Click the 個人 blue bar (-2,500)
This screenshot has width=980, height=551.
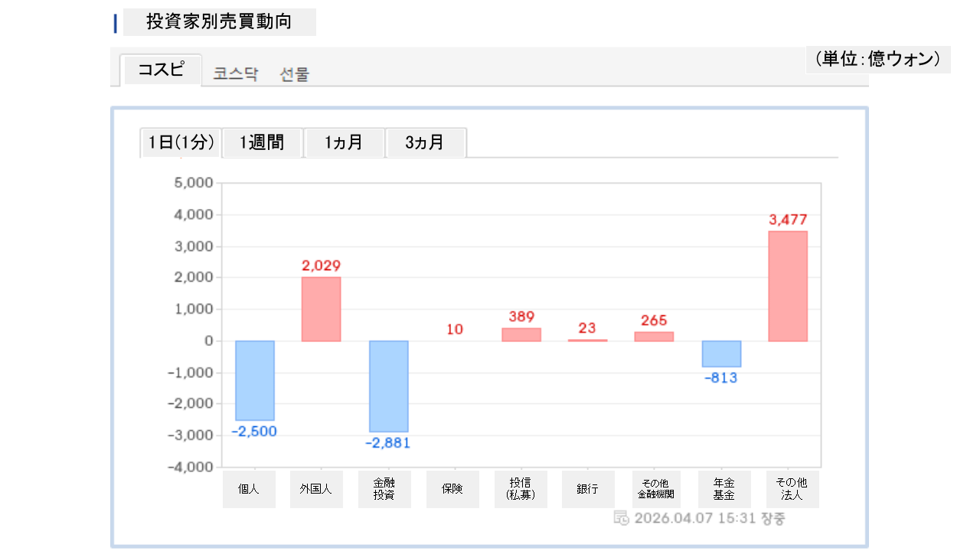(x=255, y=380)
